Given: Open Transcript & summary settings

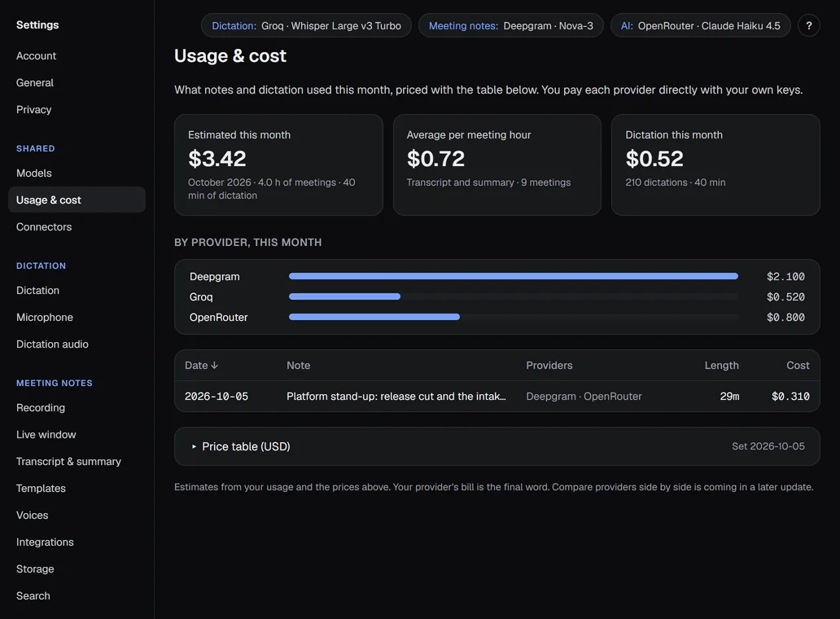Looking at the screenshot, I should click(x=68, y=462).
